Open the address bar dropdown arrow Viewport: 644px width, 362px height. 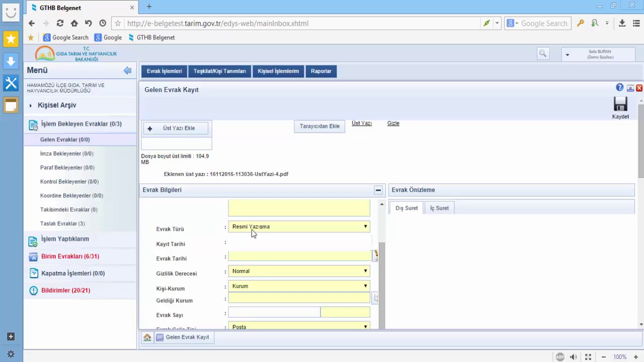point(497,23)
